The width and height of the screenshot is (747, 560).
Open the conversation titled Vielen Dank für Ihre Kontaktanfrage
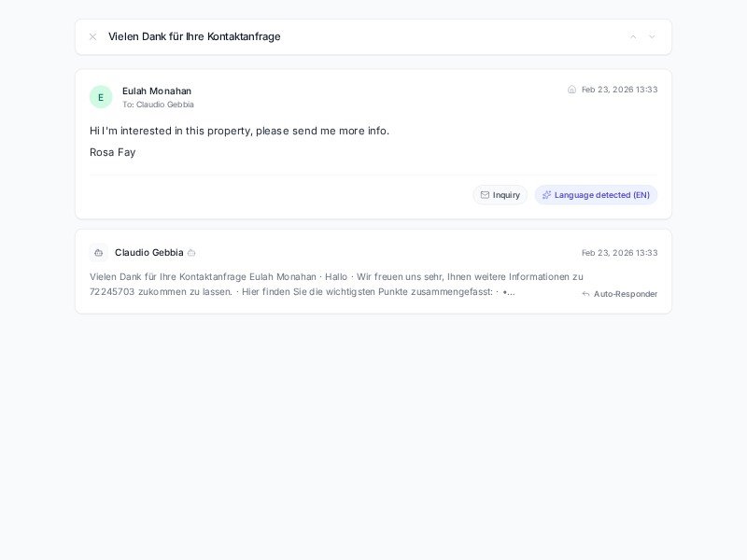point(195,36)
